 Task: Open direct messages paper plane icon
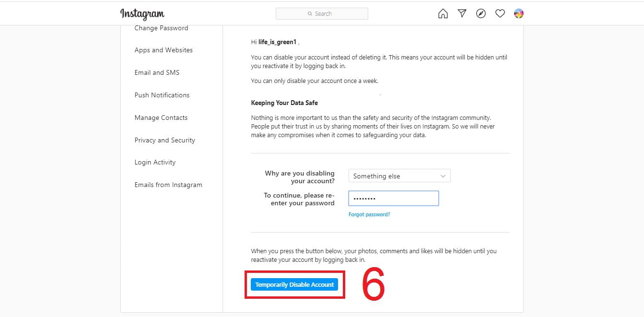click(462, 13)
